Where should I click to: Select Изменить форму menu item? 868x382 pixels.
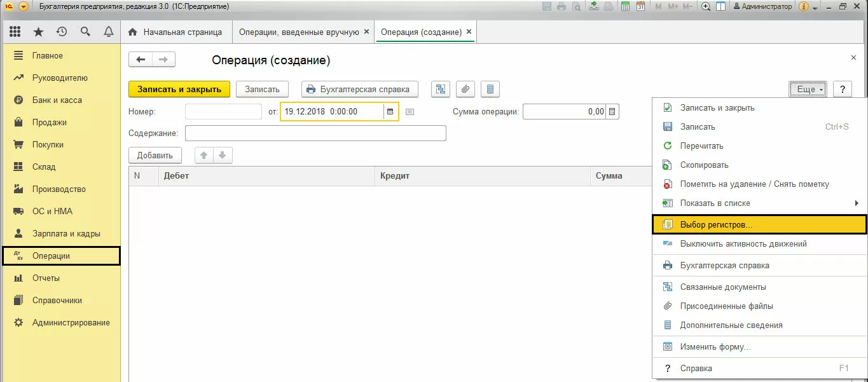point(760,347)
